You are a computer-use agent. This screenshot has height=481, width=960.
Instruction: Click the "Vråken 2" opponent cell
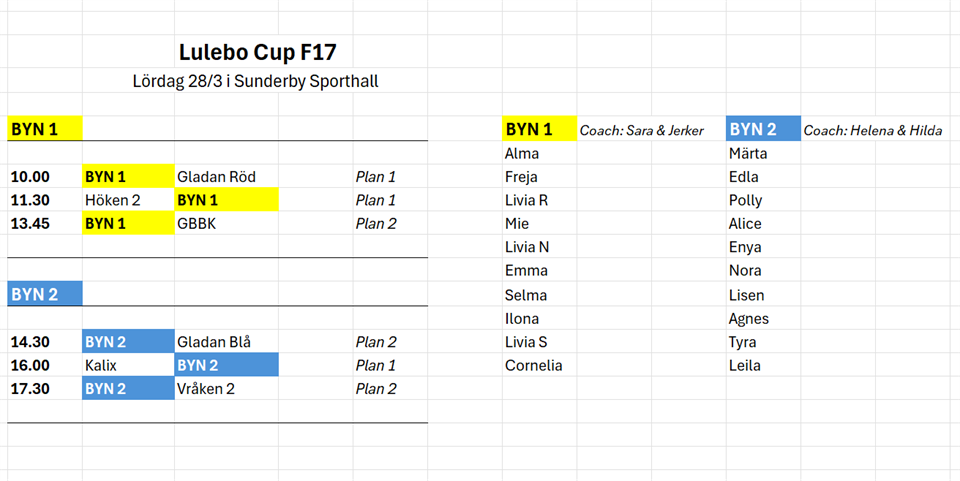(206, 388)
